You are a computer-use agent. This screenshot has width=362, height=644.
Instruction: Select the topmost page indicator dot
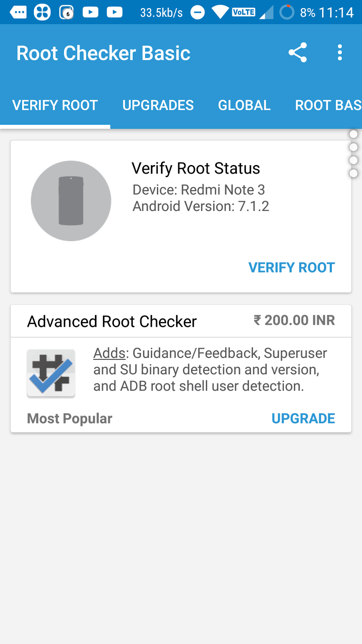point(354,134)
